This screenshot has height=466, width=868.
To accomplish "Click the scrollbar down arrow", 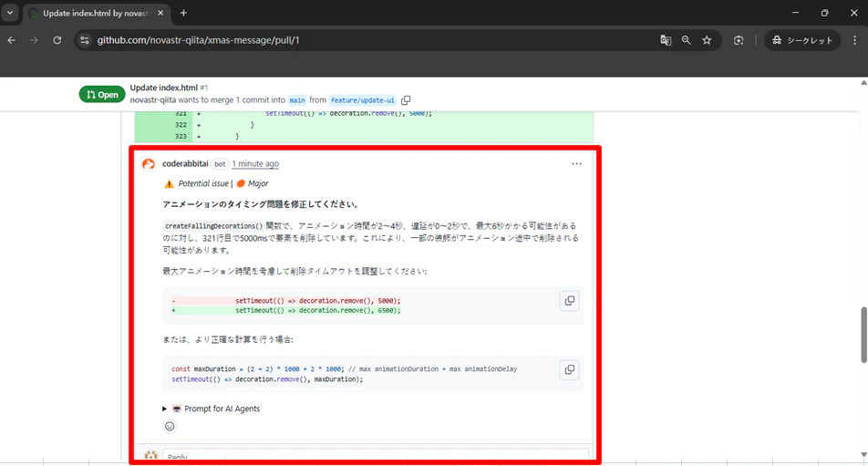I will (863, 455).
